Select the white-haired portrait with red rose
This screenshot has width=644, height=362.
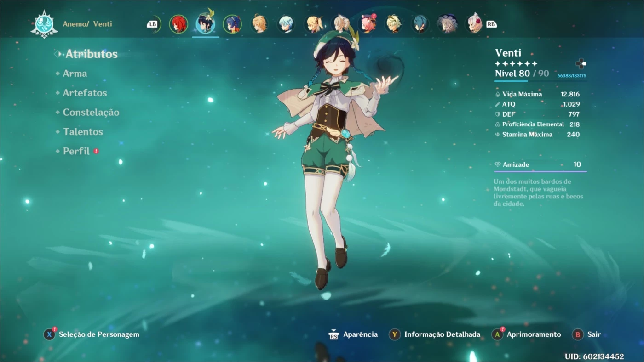474,24
